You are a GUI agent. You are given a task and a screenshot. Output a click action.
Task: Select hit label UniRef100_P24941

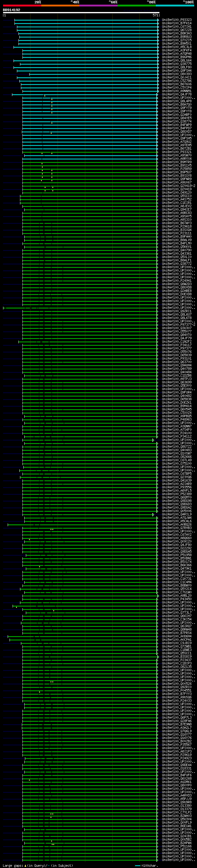coord(177,281)
